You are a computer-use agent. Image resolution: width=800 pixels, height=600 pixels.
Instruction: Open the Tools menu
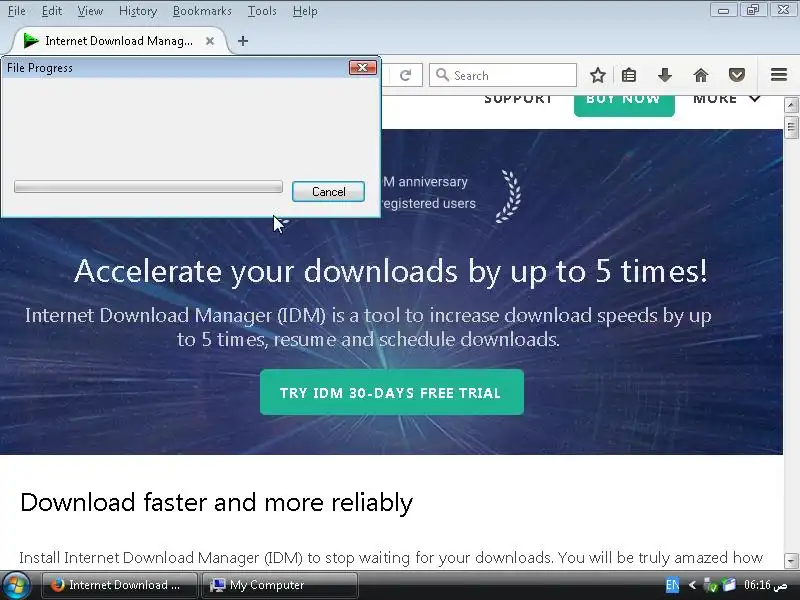coord(262,11)
